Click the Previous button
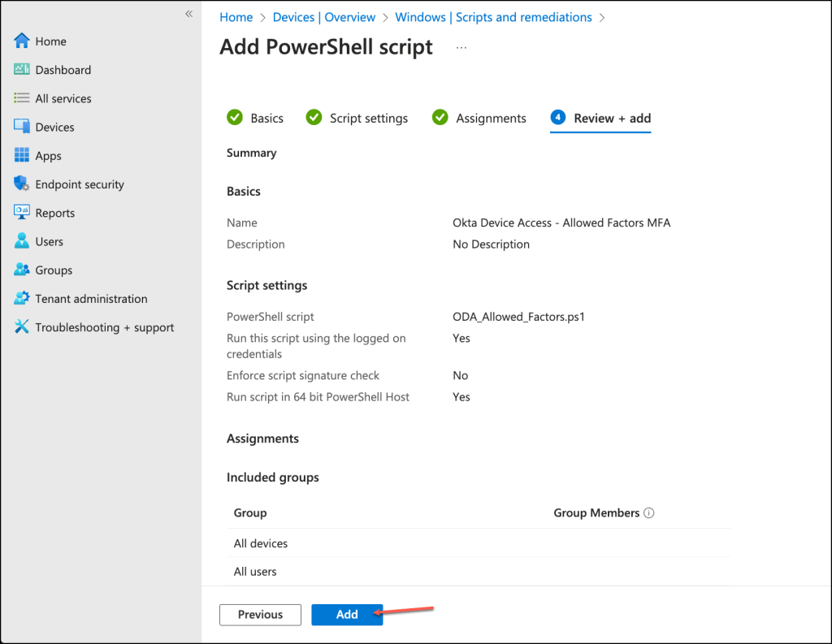The image size is (832, 644). [x=260, y=615]
